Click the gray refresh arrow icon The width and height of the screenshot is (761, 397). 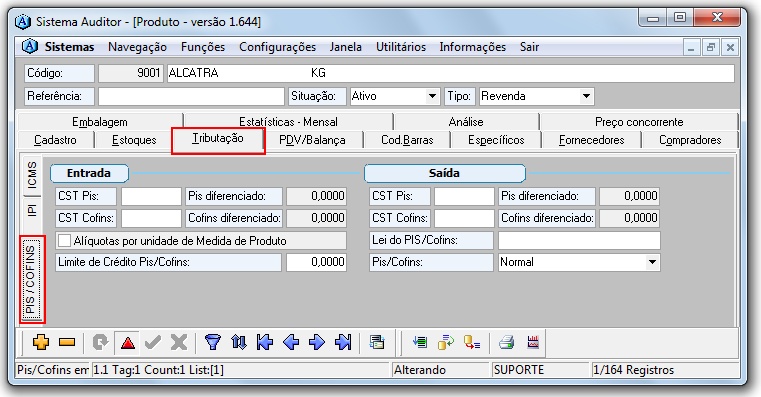point(100,342)
